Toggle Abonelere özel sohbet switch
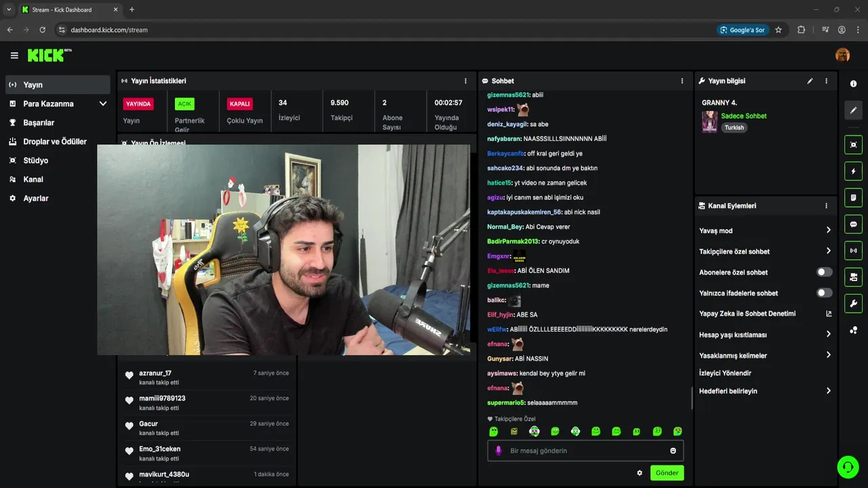The image size is (868, 488). (824, 272)
